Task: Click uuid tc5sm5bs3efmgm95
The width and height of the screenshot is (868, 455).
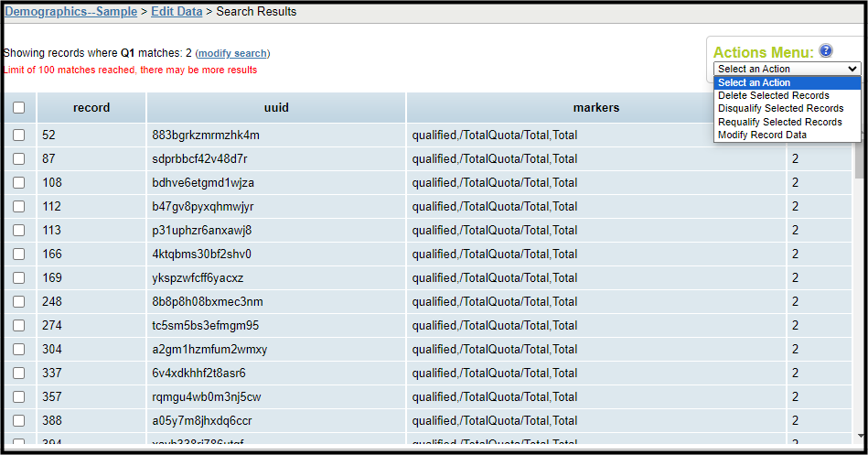Action: pyautogui.click(x=206, y=325)
